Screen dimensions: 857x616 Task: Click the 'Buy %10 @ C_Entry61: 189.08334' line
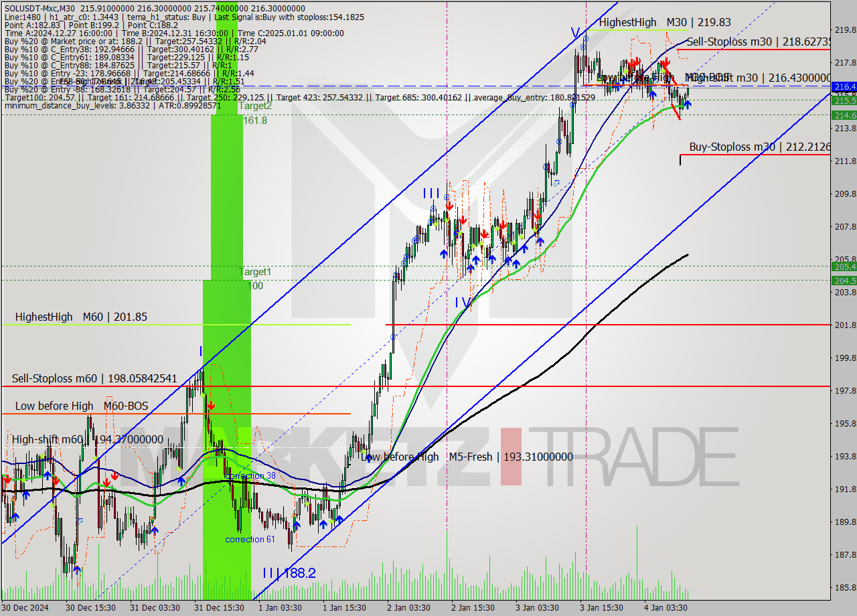pyautogui.click(x=127, y=58)
